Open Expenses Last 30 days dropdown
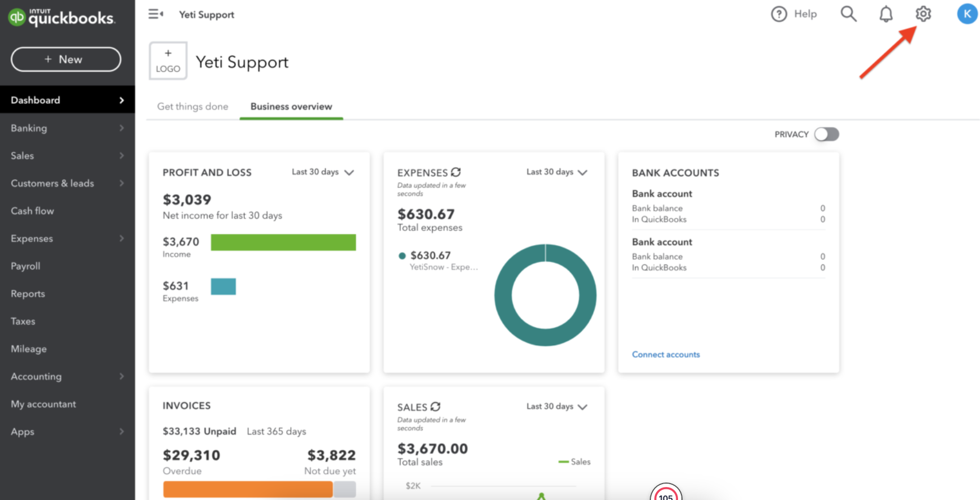 [x=557, y=172]
